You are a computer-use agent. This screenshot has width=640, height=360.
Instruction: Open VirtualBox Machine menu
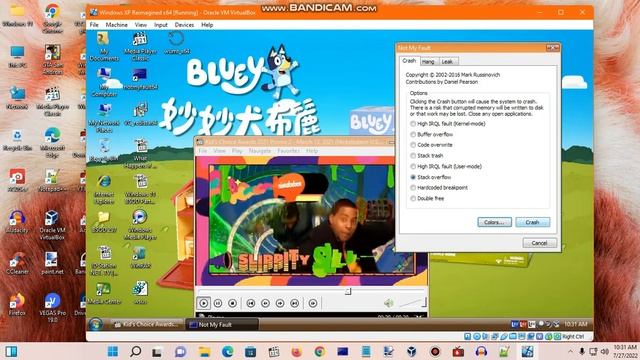pos(117,25)
